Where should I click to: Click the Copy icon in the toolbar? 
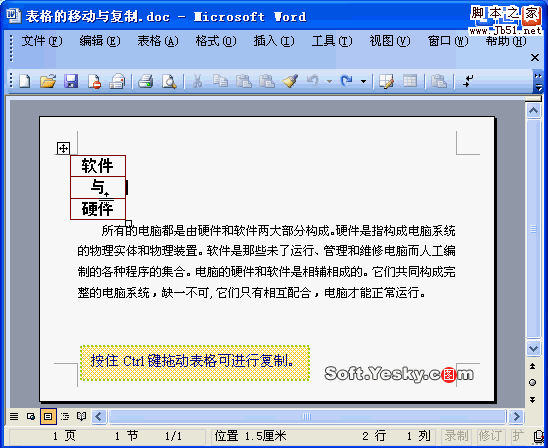(221, 81)
